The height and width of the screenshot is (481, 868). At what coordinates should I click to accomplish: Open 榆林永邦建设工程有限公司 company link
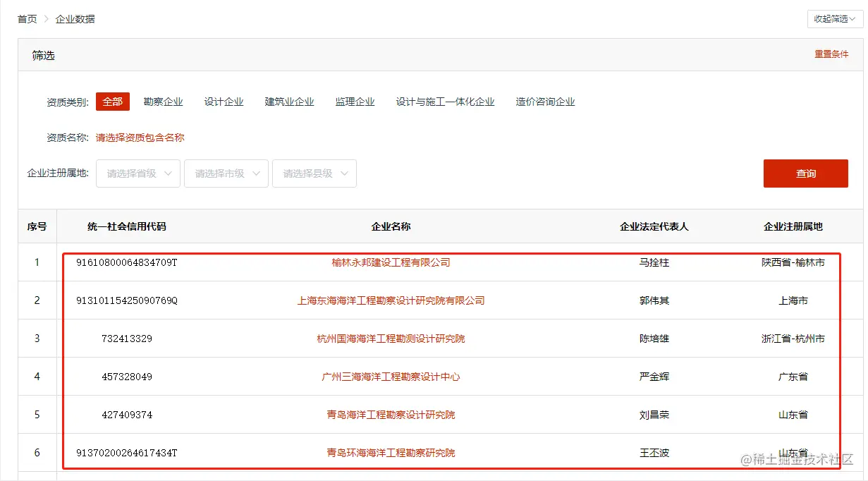[391, 262]
